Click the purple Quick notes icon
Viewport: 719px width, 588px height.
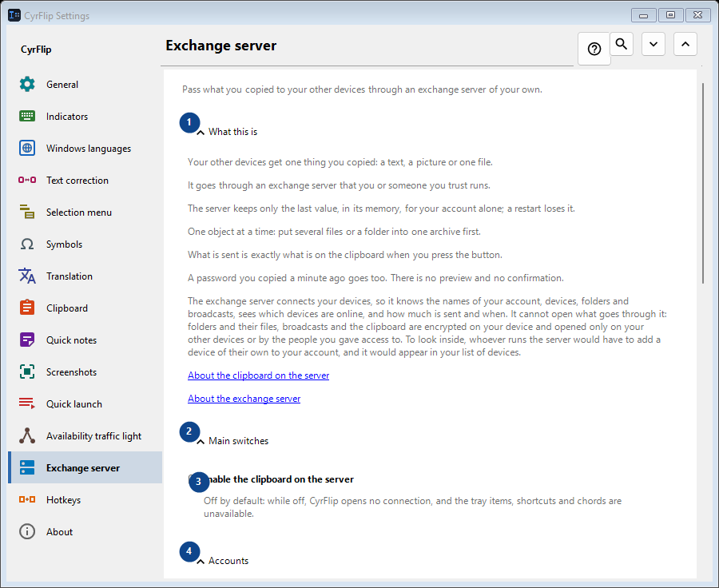[x=27, y=340]
